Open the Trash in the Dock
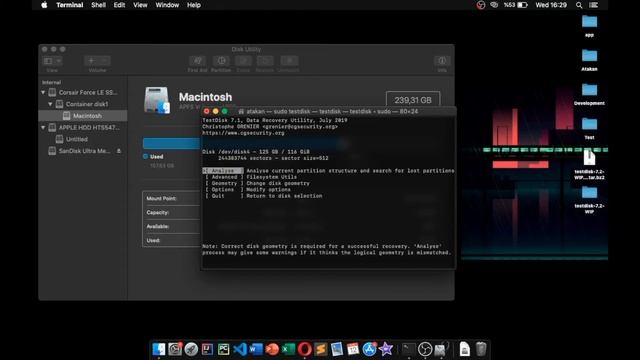 click(481, 349)
